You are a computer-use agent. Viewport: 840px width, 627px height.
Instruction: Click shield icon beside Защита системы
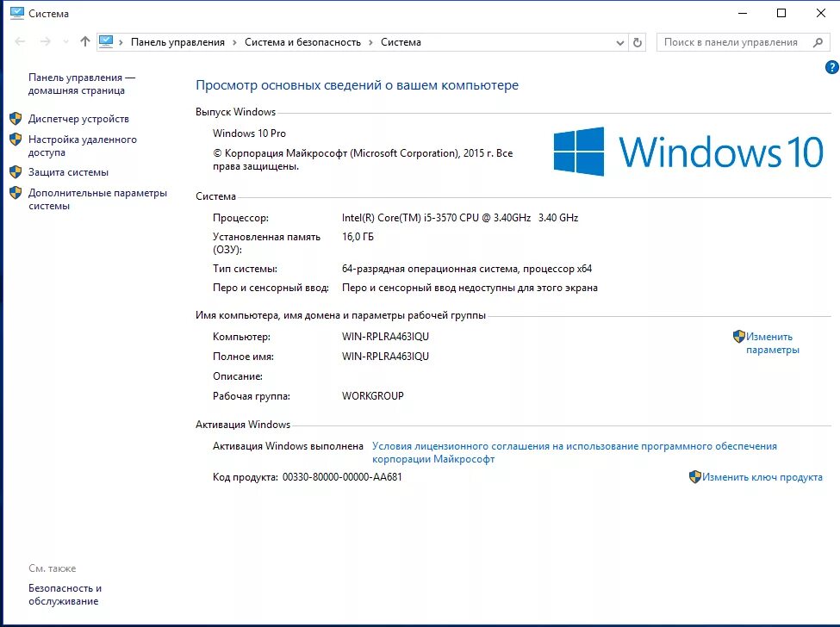16,172
